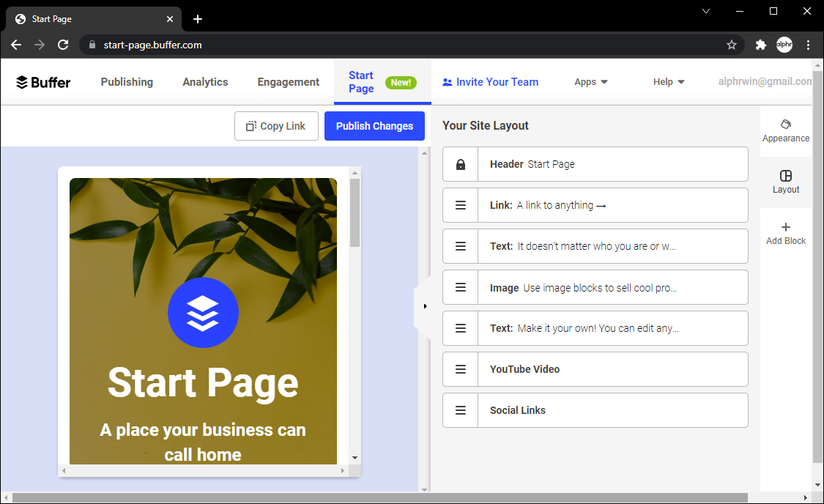Click the Buffer logo
Image resolution: width=824 pixels, height=504 pixels.
[43, 82]
